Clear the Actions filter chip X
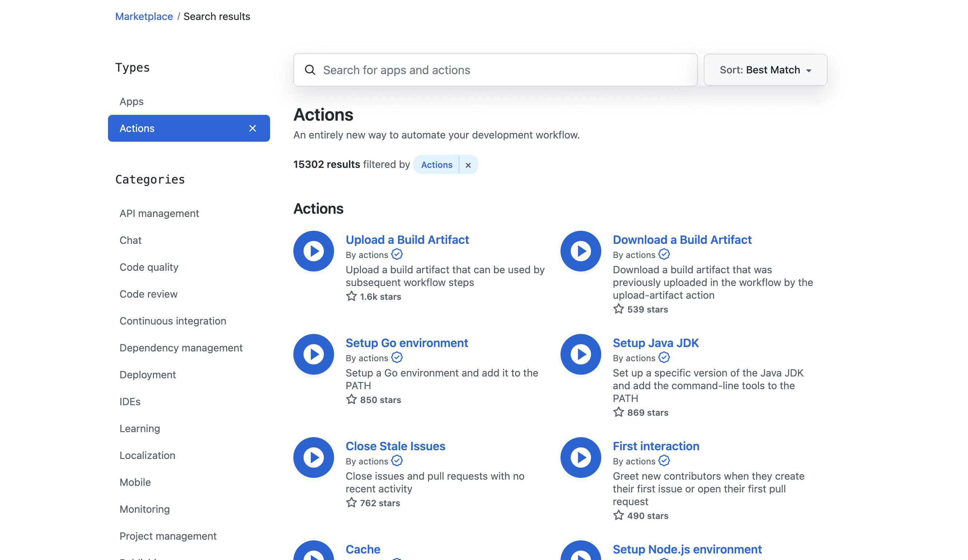 point(468,165)
